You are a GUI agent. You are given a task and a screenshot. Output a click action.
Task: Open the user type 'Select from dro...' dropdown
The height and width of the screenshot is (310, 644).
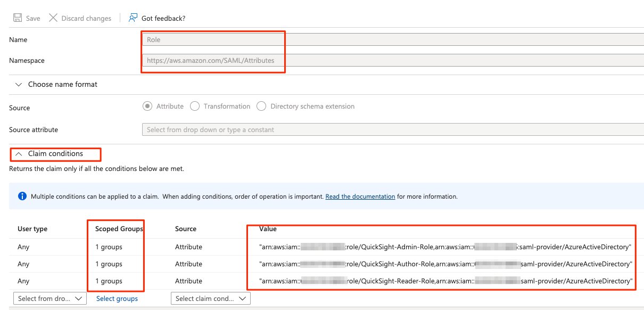pyautogui.click(x=49, y=298)
